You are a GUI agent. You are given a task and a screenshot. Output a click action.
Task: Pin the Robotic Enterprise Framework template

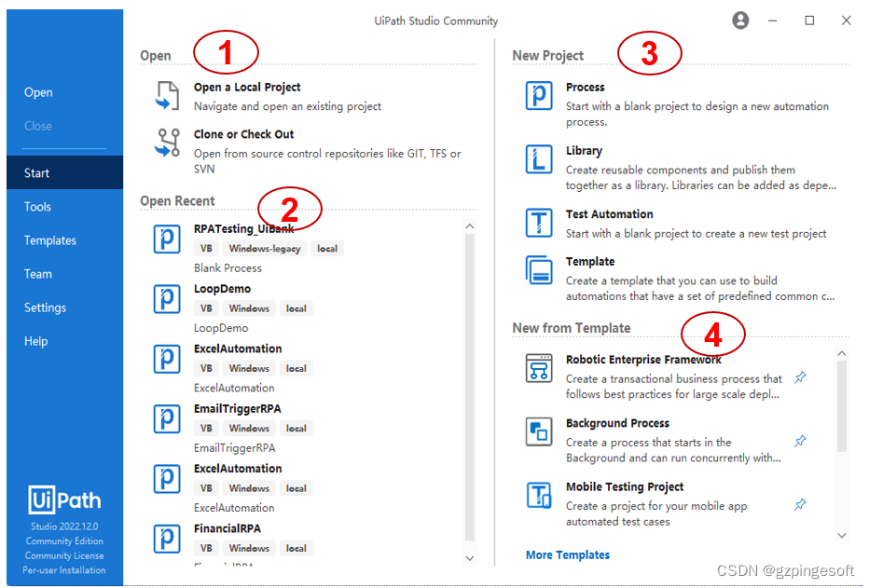coord(800,377)
